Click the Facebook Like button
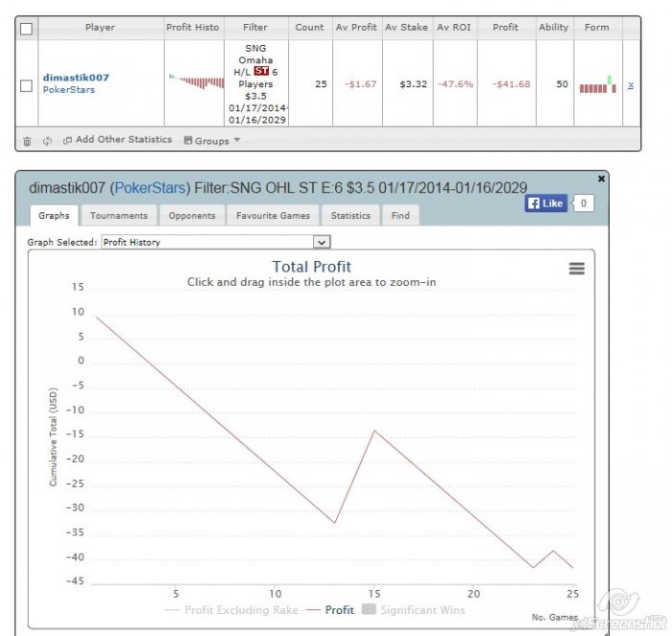This screenshot has height=636, width=672. tap(546, 203)
